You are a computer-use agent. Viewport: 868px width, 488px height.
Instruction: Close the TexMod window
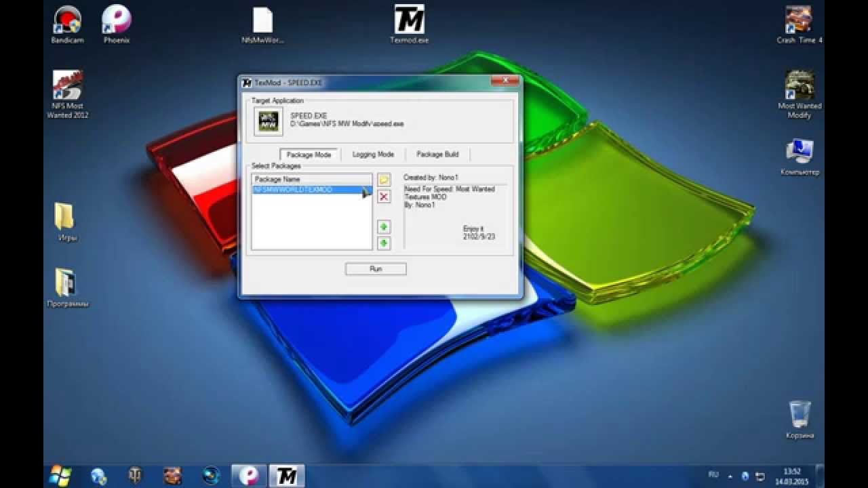tap(505, 81)
